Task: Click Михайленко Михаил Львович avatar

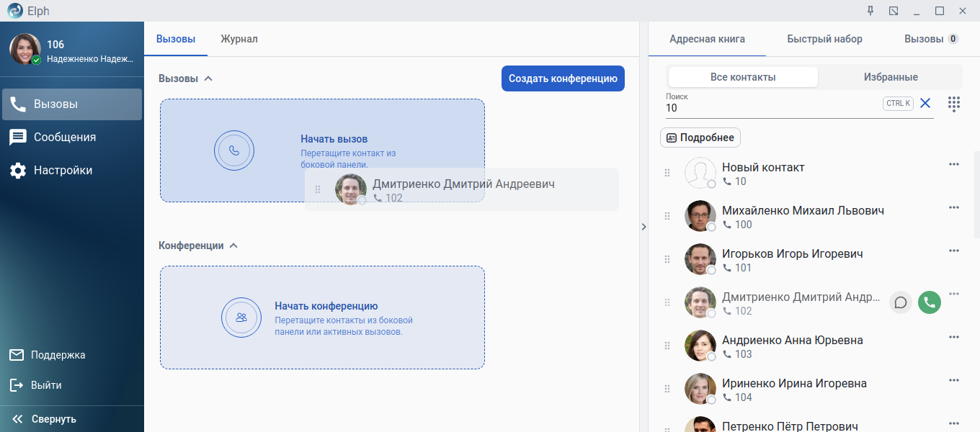Action: (700, 216)
